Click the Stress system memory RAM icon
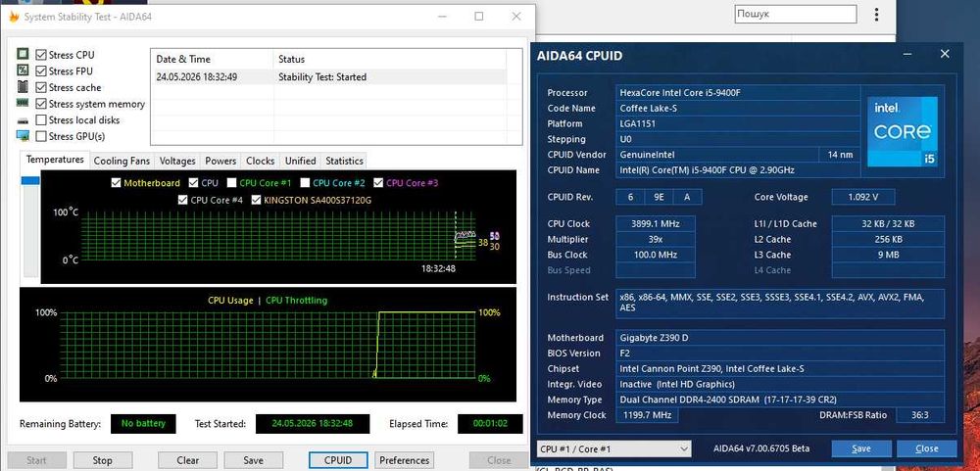The width and height of the screenshot is (980, 471). coord(24,103)
